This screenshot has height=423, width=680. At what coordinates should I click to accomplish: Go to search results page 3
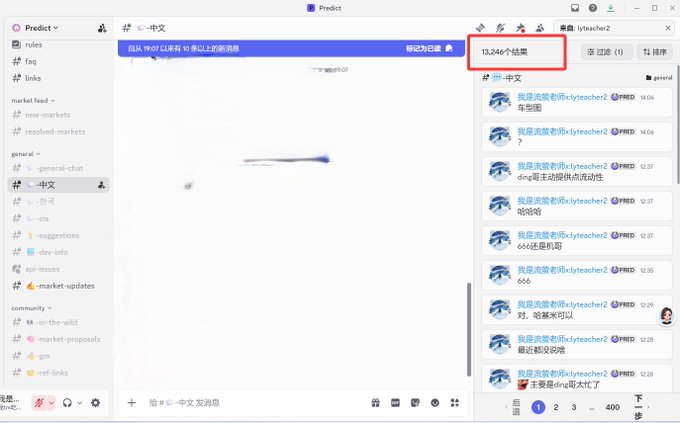(x=574, y=407)
